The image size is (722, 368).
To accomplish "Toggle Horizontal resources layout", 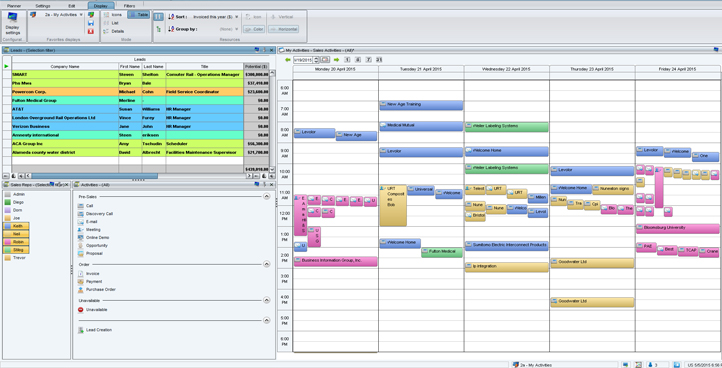I will point(283,29).
